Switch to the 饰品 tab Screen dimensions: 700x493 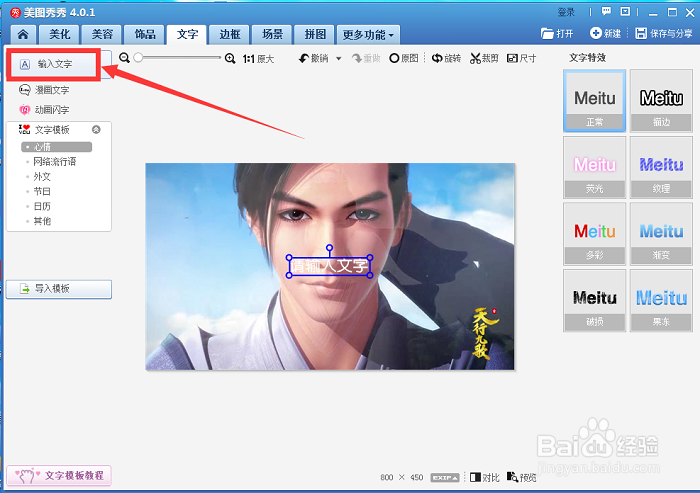145,34
